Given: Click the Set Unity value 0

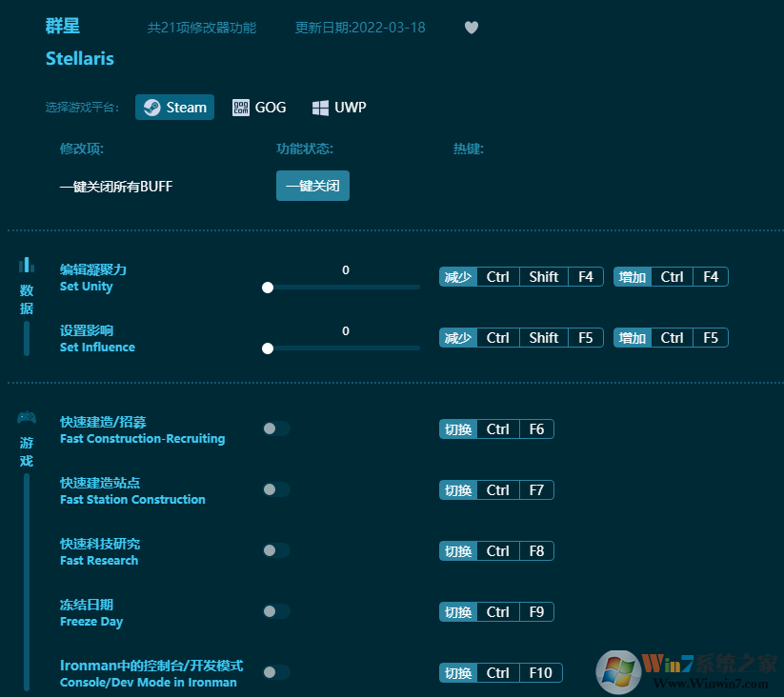Looking at the screenshot, I should pyautogui.click(x=346, y=270).
